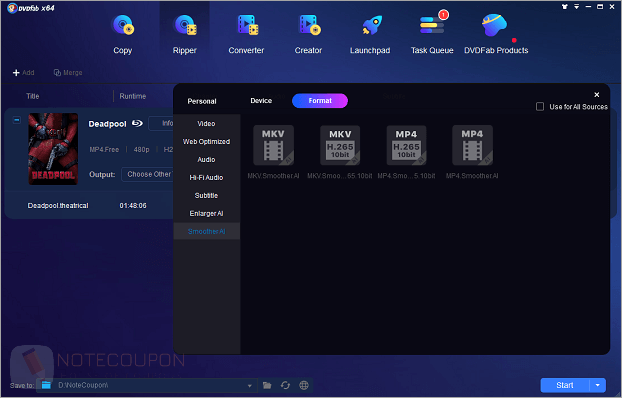
Task: Click the Title column header
Action: point(33,96)
